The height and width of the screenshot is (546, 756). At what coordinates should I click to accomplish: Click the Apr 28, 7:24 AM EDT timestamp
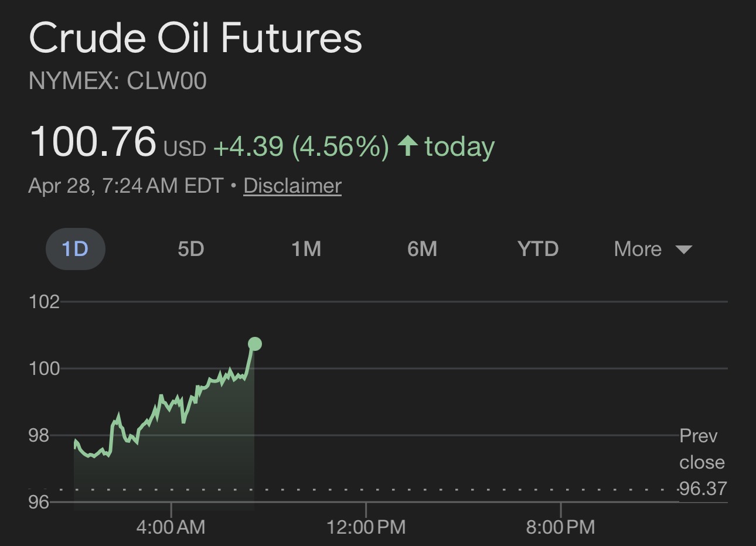pyautogui.click(x=125, y=186)
